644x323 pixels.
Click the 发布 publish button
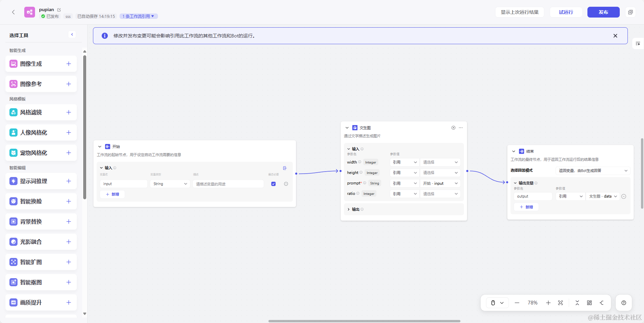point(603,12)
